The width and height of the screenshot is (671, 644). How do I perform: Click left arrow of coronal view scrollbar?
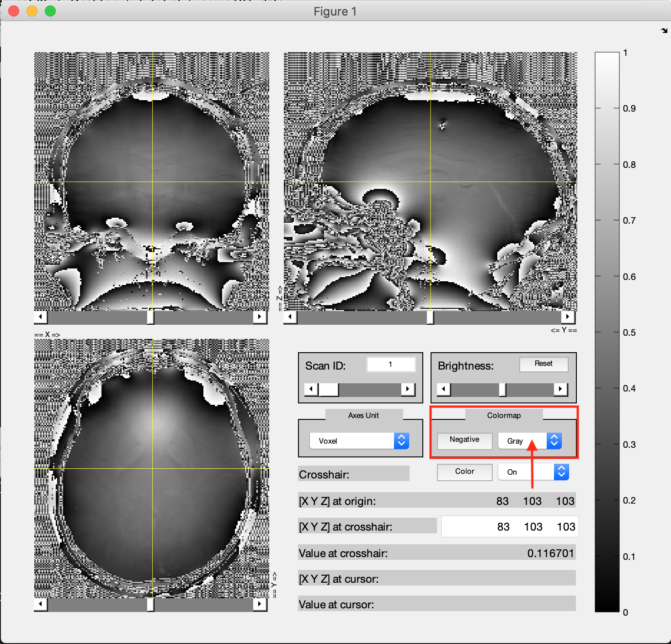(x=41, y=317)
